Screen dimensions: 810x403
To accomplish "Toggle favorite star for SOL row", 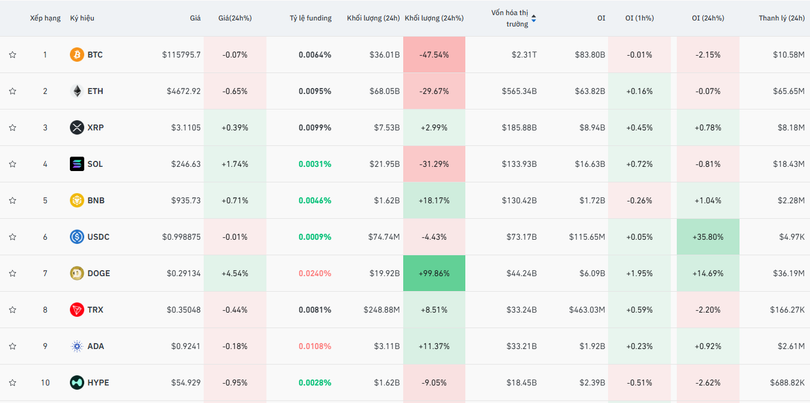I will (13, 164).
